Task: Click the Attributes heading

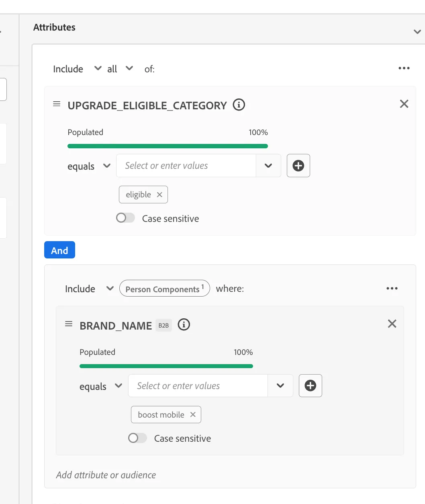Action: click(x=54, y=27)
